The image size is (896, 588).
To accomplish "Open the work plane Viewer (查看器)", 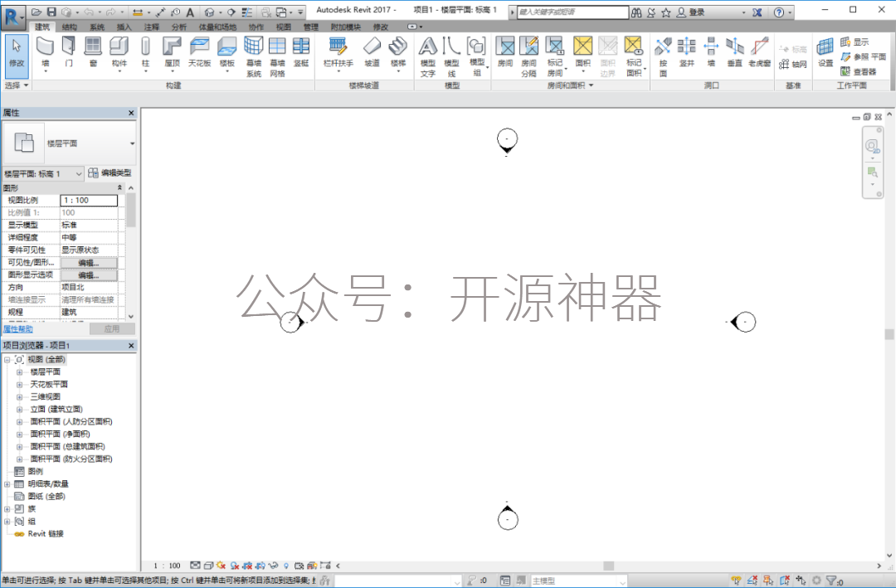I will 859,71.
